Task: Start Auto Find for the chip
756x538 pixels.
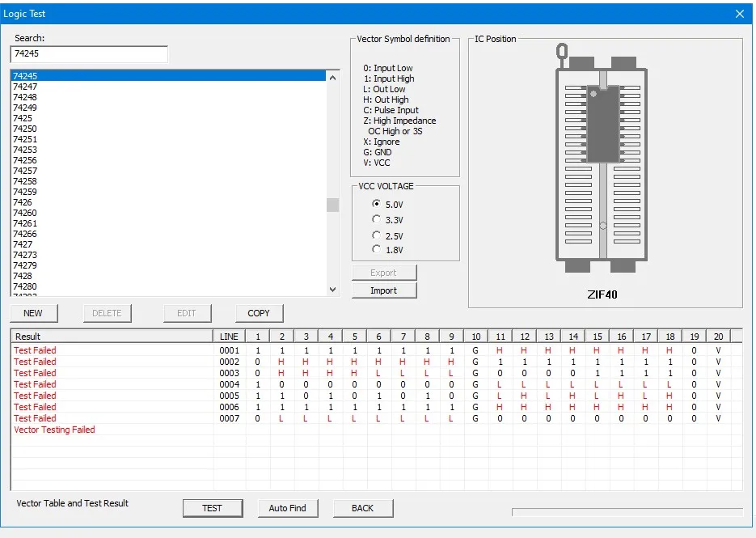Action: [288, 508]
